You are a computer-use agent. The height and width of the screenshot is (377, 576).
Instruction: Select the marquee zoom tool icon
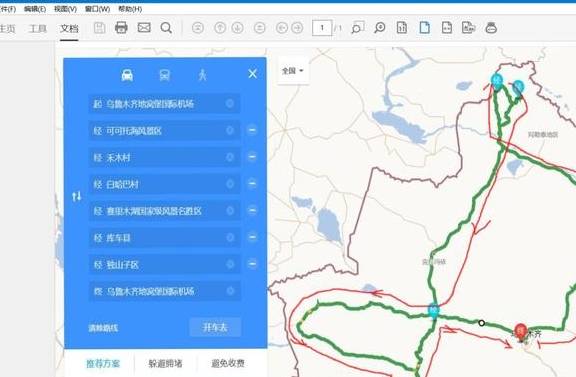click(x=357, y=28)
